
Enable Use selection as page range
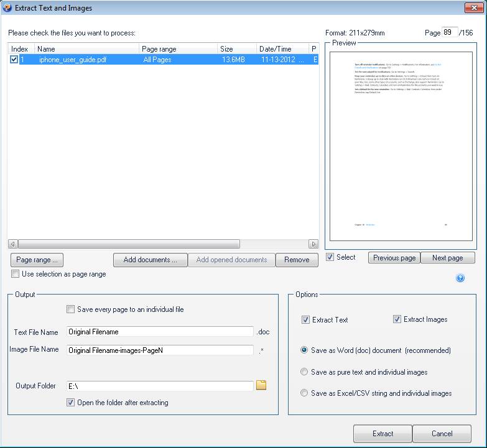16,274
